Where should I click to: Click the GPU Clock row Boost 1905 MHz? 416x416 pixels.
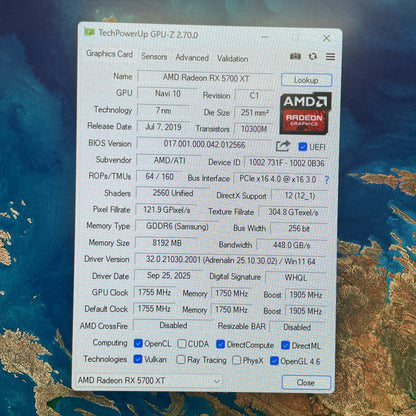(305, 295)
